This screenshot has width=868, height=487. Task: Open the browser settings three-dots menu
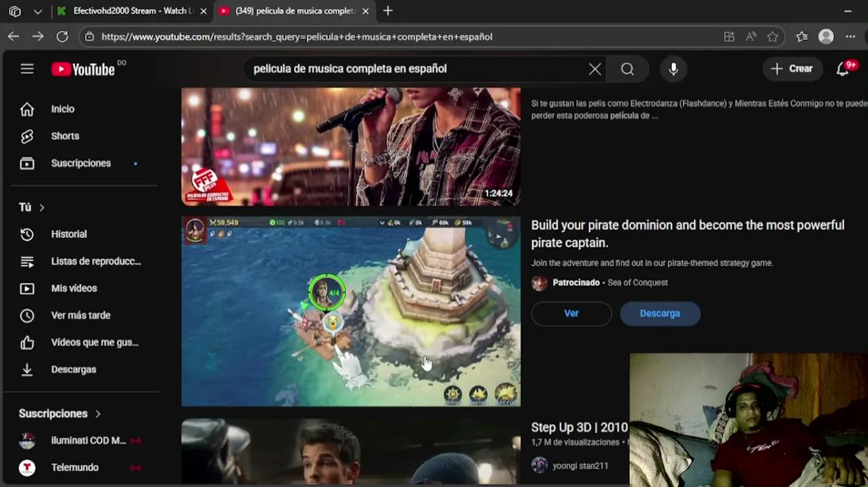point(850,37)
